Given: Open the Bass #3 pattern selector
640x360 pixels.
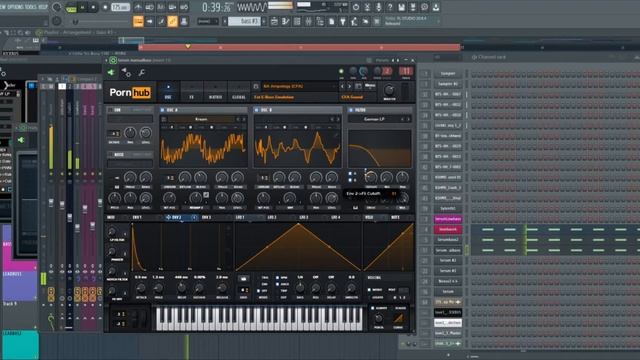Looking at the screenshot, I should click(245, 21).
